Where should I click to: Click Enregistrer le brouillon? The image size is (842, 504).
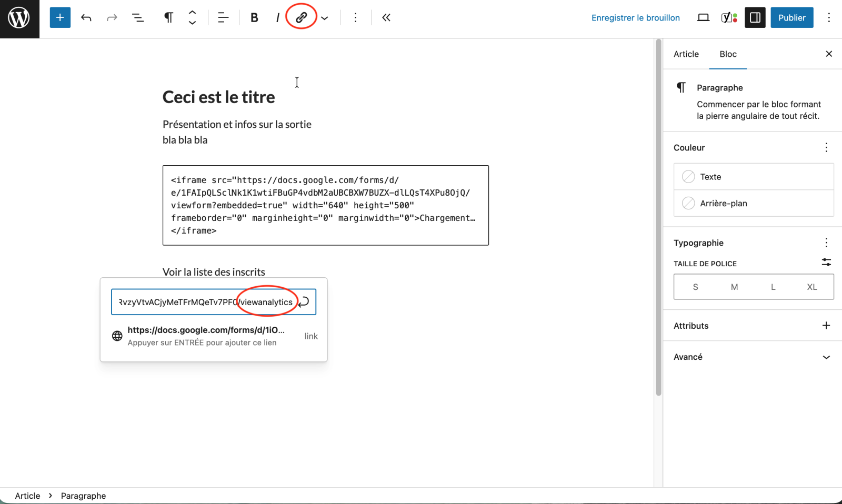[x=635, y=18]
